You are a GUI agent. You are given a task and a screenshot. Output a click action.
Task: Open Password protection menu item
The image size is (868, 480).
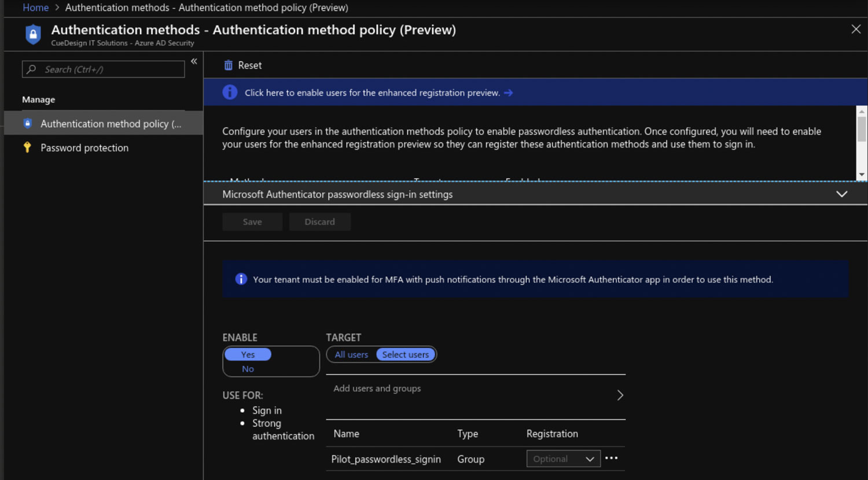[84, 148]
